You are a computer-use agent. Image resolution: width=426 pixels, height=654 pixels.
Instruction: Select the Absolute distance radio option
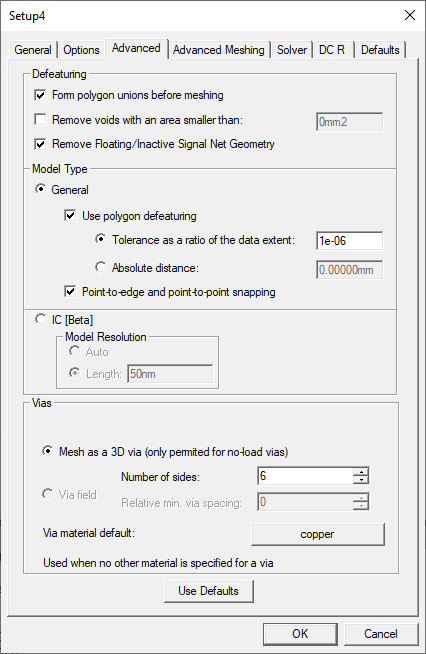click(100, 267)
